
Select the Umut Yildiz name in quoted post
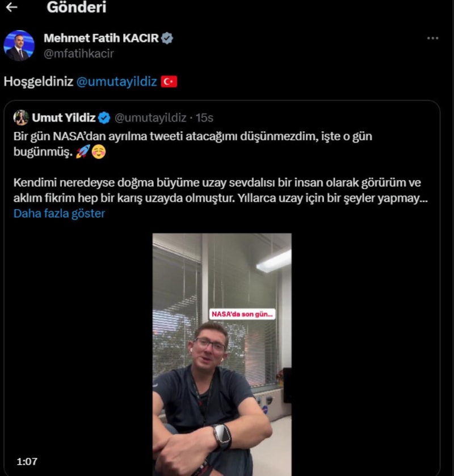63,118
